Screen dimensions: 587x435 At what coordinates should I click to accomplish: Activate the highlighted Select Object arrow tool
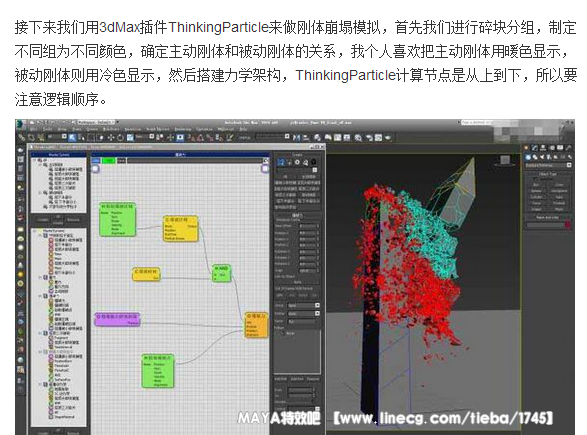tap(72, 137)
